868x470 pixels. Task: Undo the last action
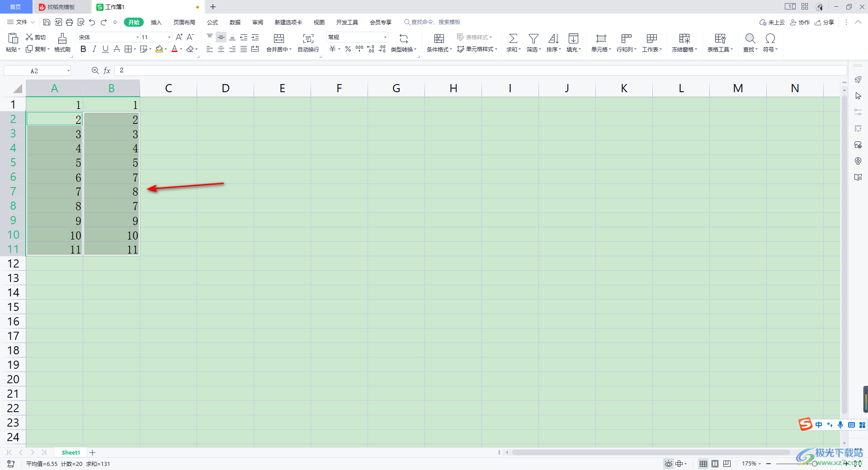tap(92, 22)
